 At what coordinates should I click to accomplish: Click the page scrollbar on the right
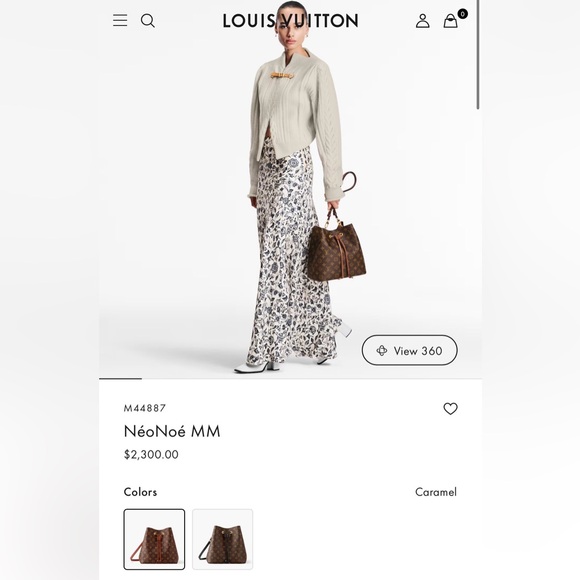pos(478,55)
